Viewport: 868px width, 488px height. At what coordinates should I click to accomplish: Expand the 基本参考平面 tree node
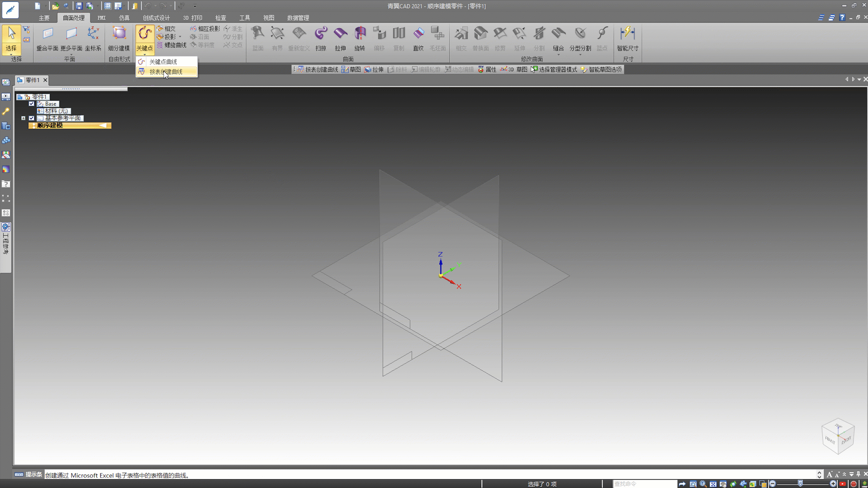click(x=23, y=118)
